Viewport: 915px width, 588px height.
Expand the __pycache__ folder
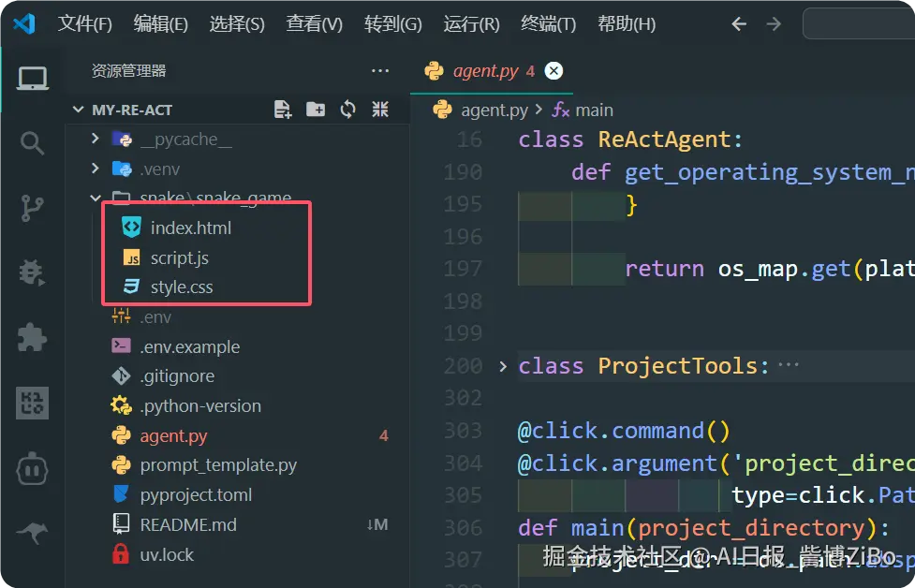coord(96,139)
